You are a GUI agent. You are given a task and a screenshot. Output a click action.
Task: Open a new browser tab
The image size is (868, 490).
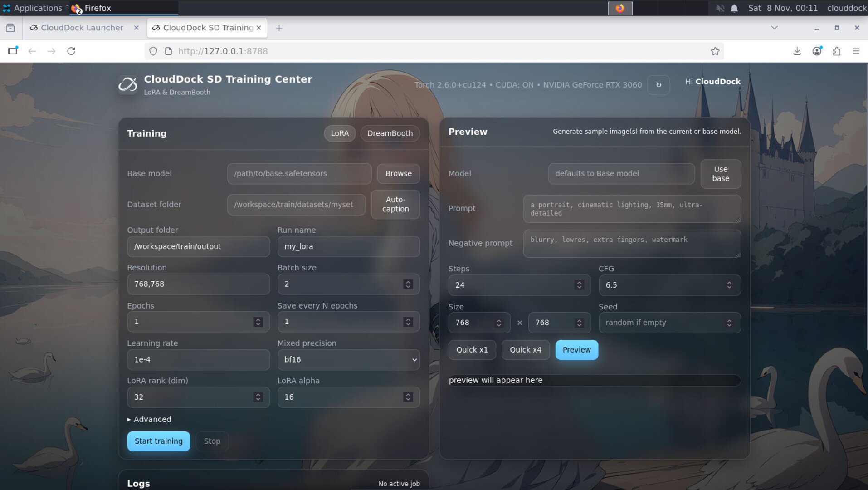278,28
